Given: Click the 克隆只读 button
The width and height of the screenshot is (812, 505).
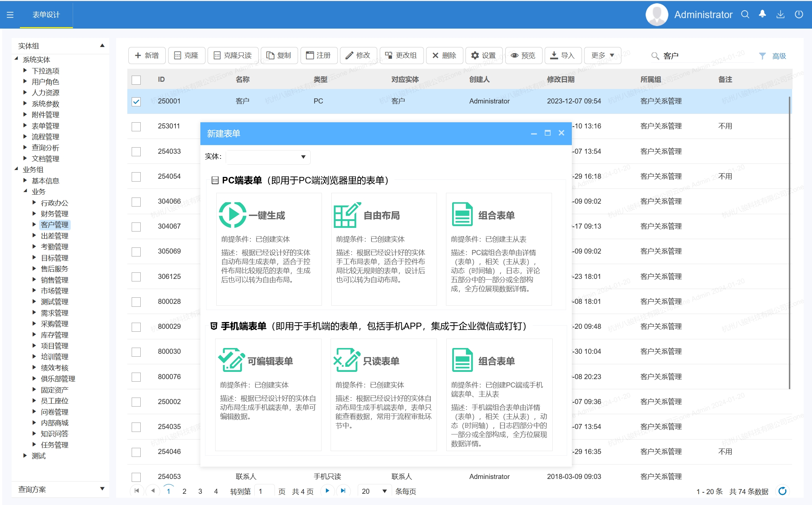Looking at the screenshot, I should (233, 55).
